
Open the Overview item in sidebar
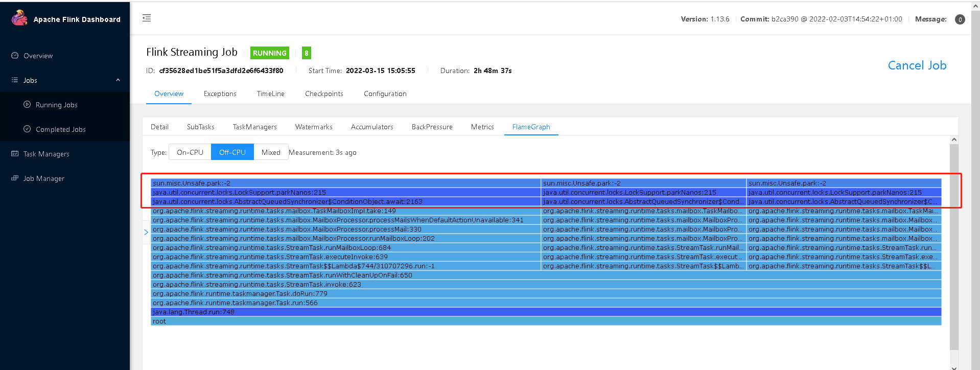(65, 56)
